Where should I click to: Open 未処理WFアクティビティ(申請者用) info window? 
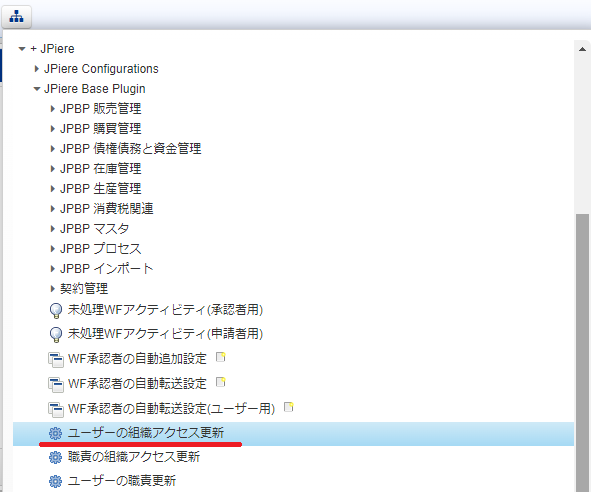pos(165,334)
